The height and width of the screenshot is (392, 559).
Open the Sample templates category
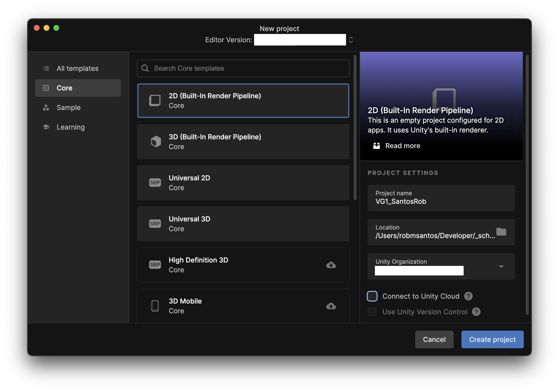68,108
